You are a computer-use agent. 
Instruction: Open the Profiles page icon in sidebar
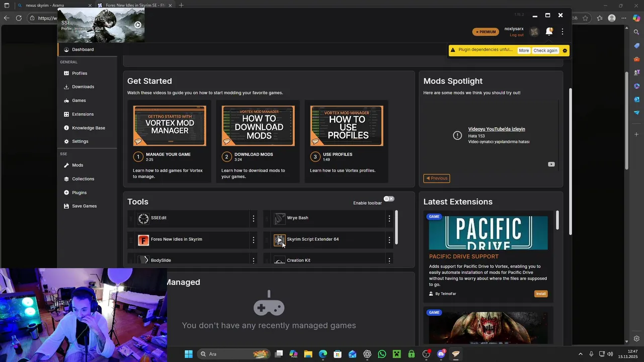click(x=66, y=73)
